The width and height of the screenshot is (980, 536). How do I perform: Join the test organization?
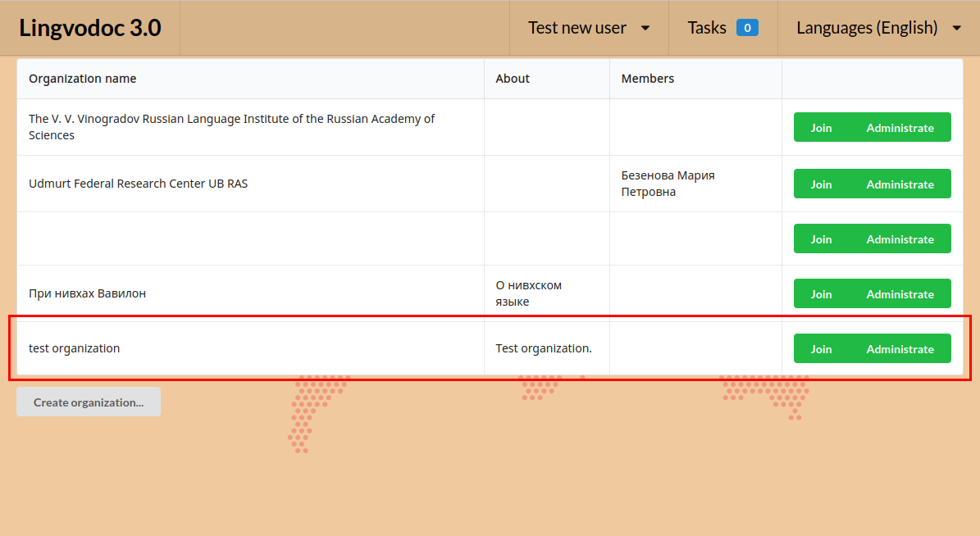821,348
